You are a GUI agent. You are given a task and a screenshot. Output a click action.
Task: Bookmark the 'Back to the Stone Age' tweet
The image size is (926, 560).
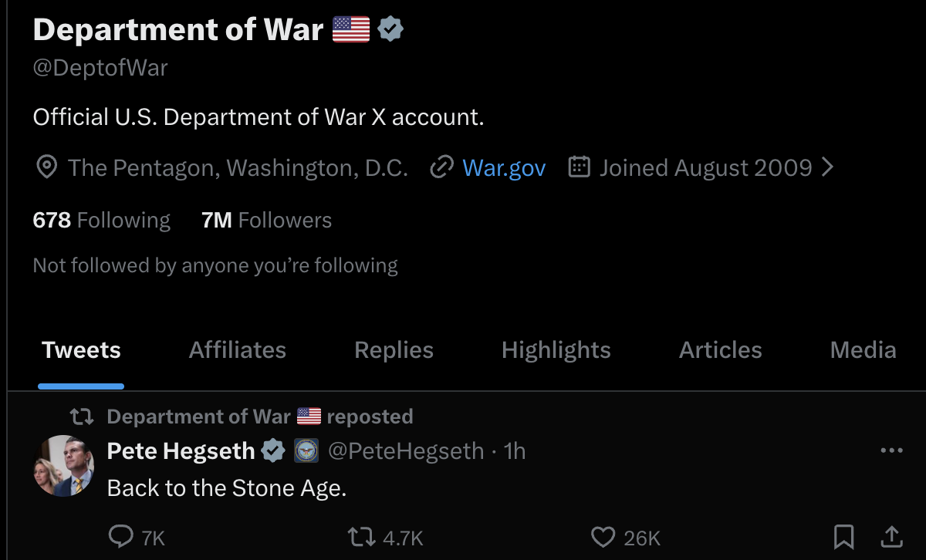(844, 537)
